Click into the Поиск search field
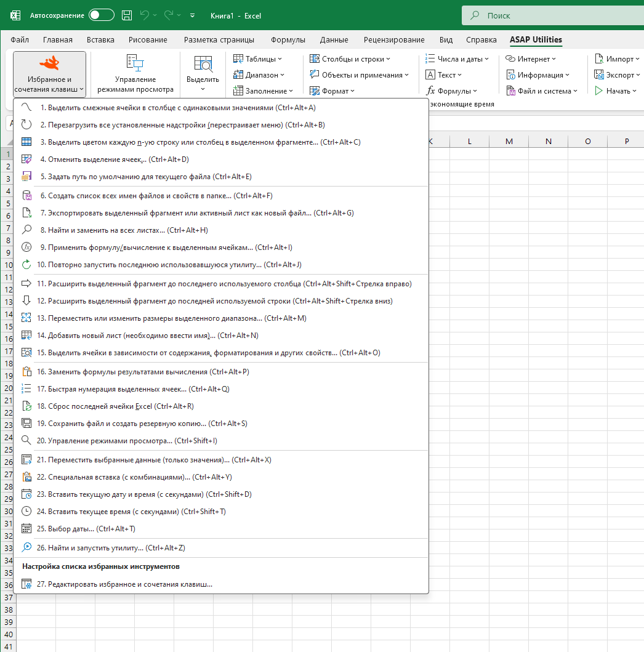 [x=552, y=15]
